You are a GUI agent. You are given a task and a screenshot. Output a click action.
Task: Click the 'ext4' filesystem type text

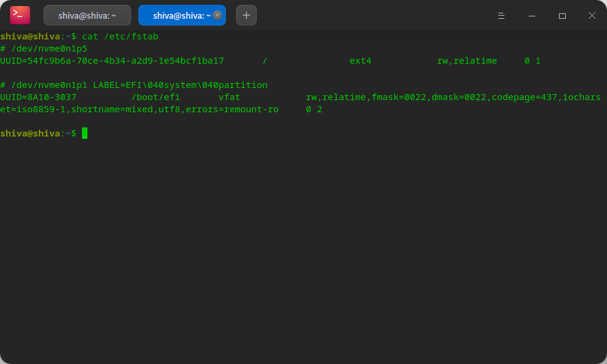[x=360, y=61]
